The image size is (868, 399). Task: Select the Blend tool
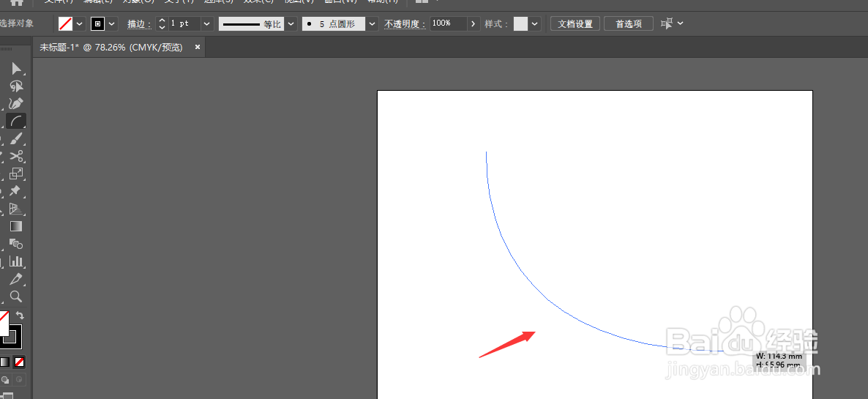[x=16, y=244]
